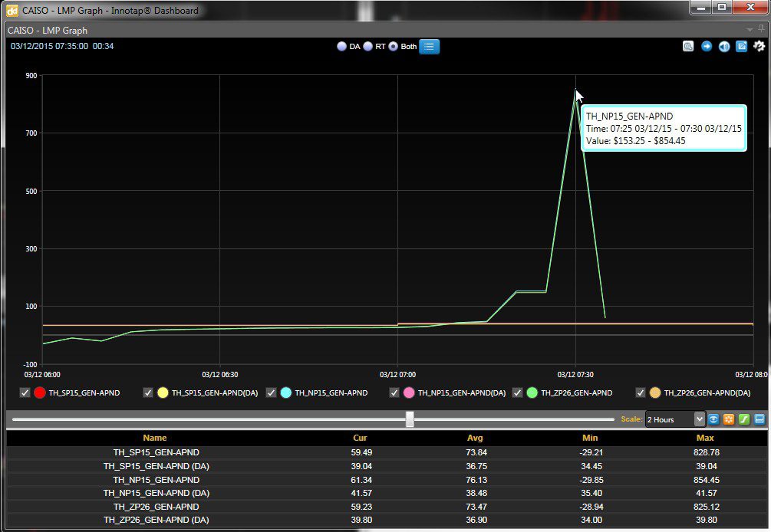Uncheck the TH_ZP26_GEN-APND series checkbox
The image size is (771, 532).
click(517, 392)
